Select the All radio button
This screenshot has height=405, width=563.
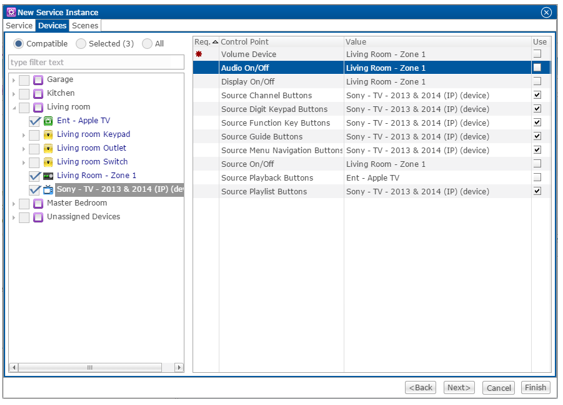click(x=147, y=44)
